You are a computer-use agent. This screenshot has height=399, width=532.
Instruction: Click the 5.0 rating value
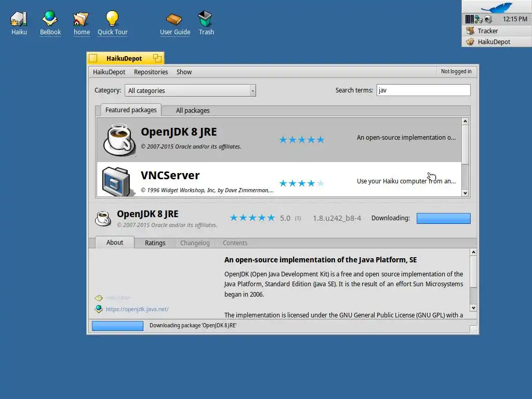[285, 218]
